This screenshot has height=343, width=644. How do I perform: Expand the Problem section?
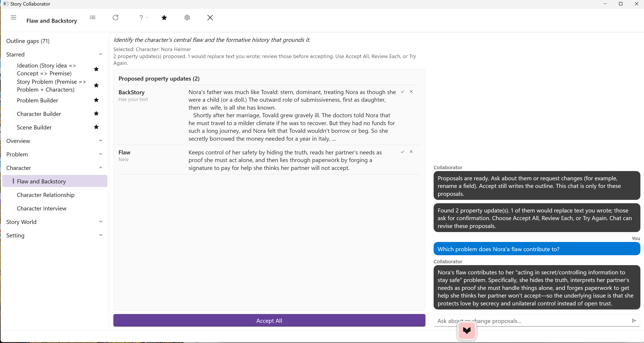(x=101, y=154)
